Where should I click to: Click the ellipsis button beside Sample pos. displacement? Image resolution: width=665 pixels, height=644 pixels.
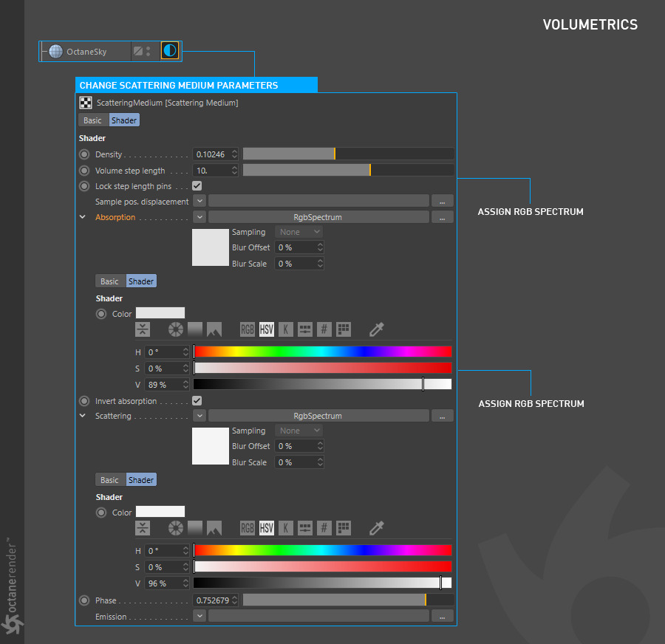click(442, 202)
